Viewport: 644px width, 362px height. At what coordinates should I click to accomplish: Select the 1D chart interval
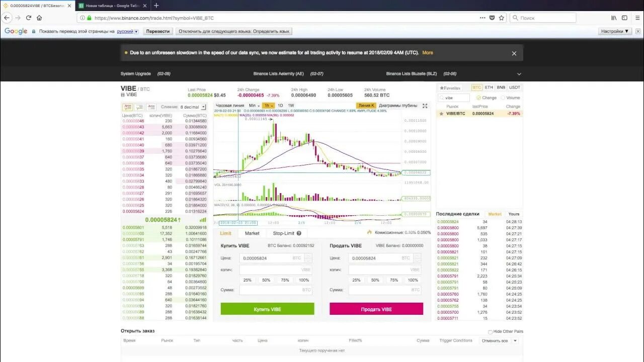pos(280,106)
